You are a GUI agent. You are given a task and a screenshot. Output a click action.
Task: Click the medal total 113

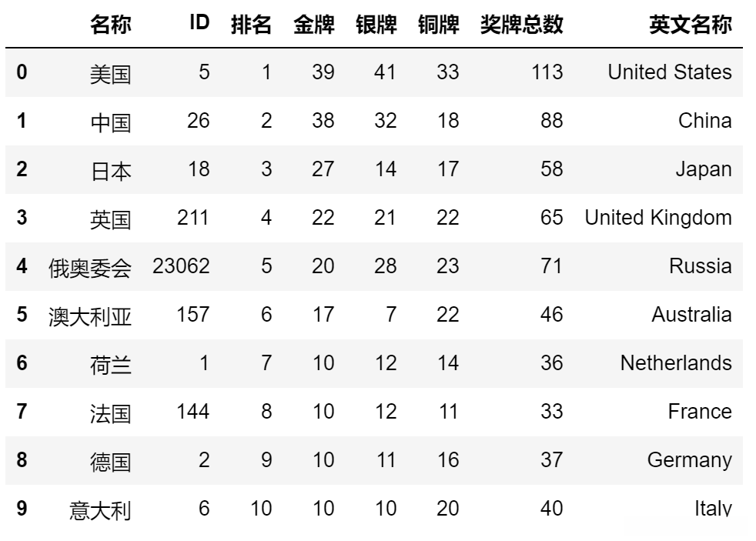[x=547, y=72]
